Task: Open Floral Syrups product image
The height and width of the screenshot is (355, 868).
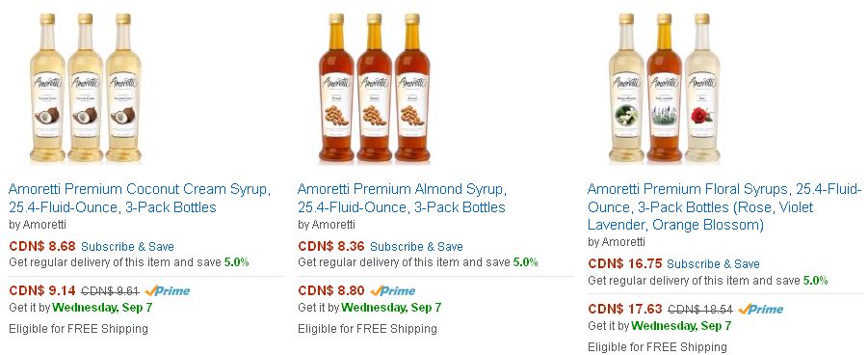Action: tap(665, 88)
